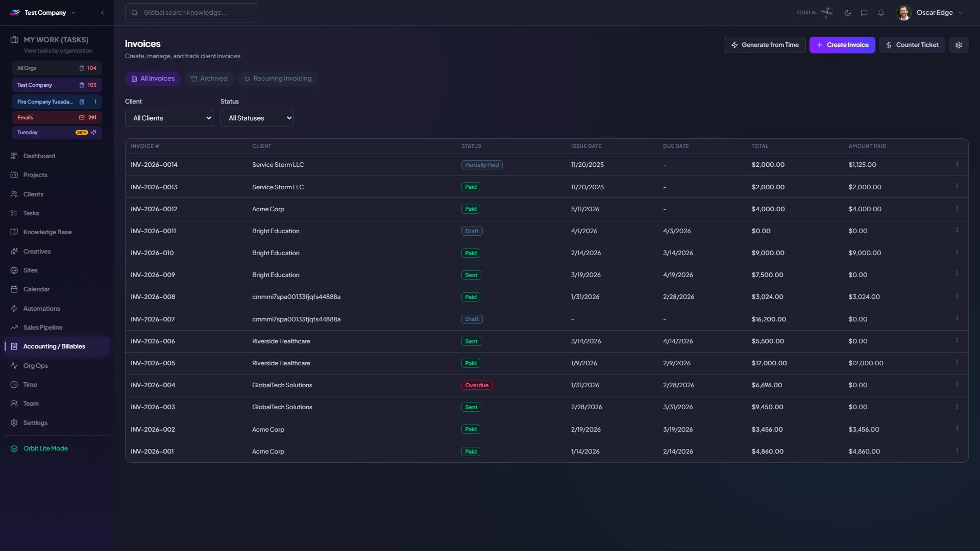
Task: Open Accounting / Billables in the sidebar
Action: [57, 346]
